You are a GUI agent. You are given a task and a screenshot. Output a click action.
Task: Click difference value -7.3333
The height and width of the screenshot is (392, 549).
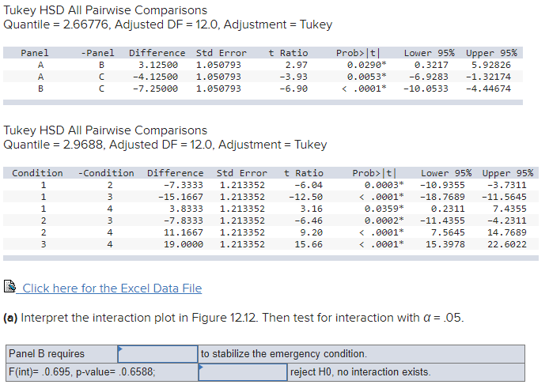[183, 185]
